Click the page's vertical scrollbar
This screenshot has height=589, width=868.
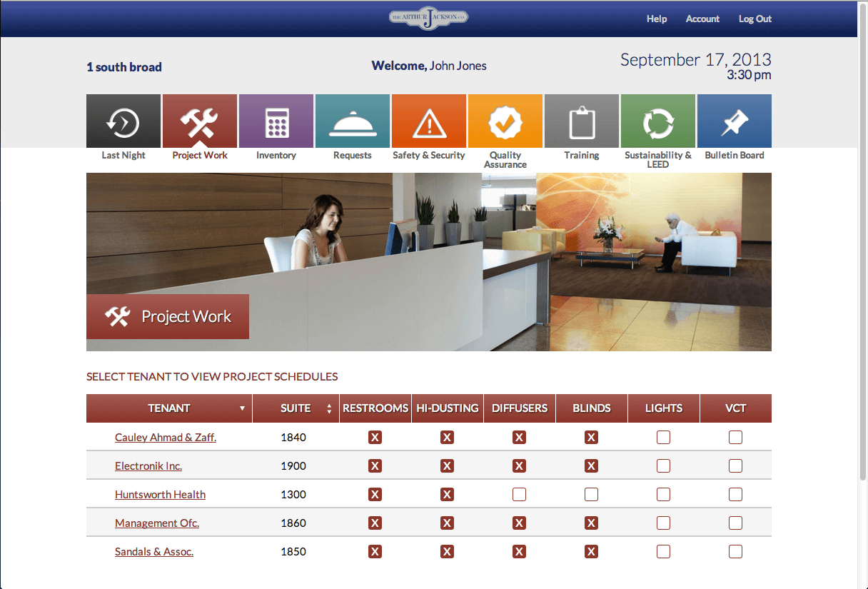(x=862, y=286)
